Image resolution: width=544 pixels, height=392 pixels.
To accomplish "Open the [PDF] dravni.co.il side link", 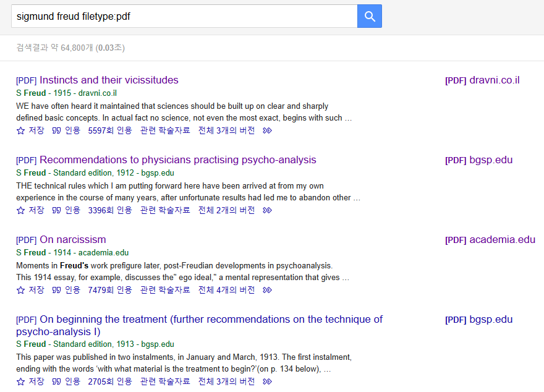I will tap(482, 80).
